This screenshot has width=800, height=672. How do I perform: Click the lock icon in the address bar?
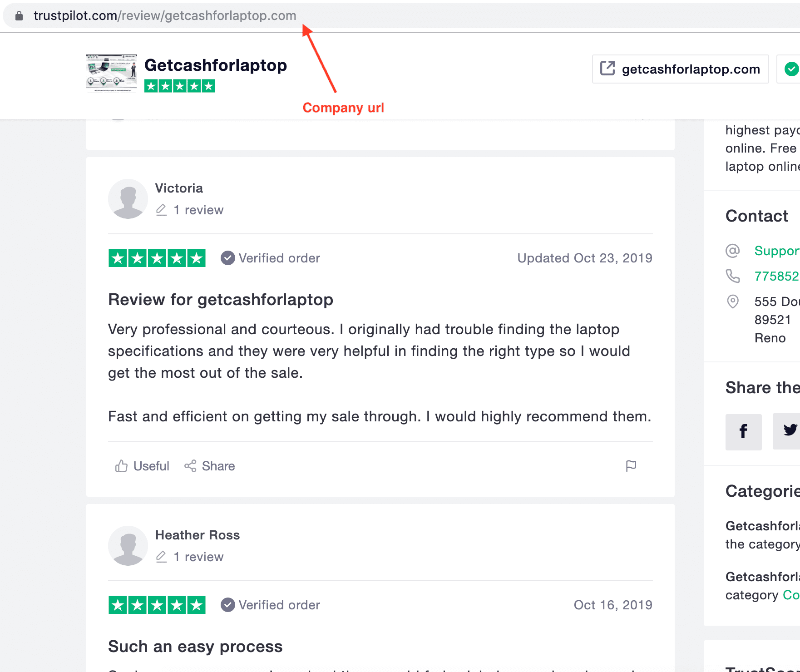(x=19, y=16)
